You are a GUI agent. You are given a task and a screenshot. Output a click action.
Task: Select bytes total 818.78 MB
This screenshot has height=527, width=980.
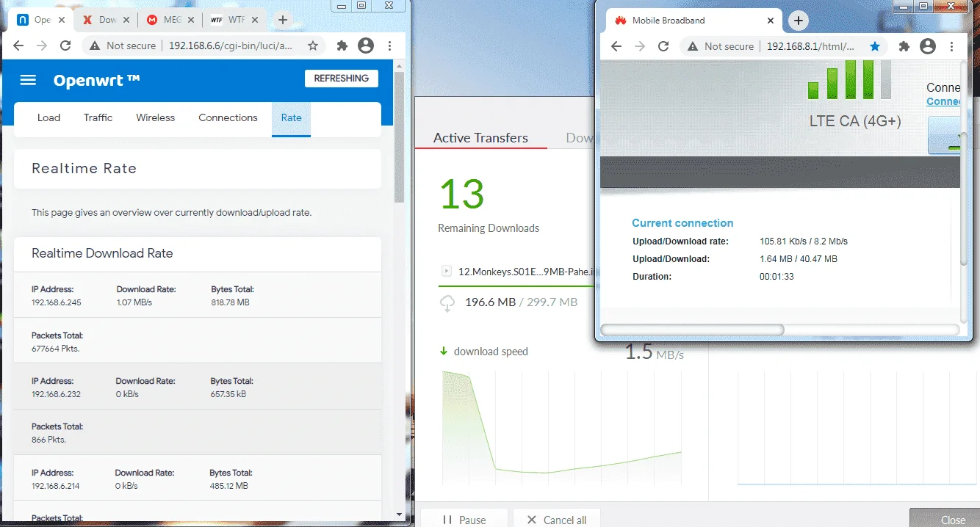230,302
